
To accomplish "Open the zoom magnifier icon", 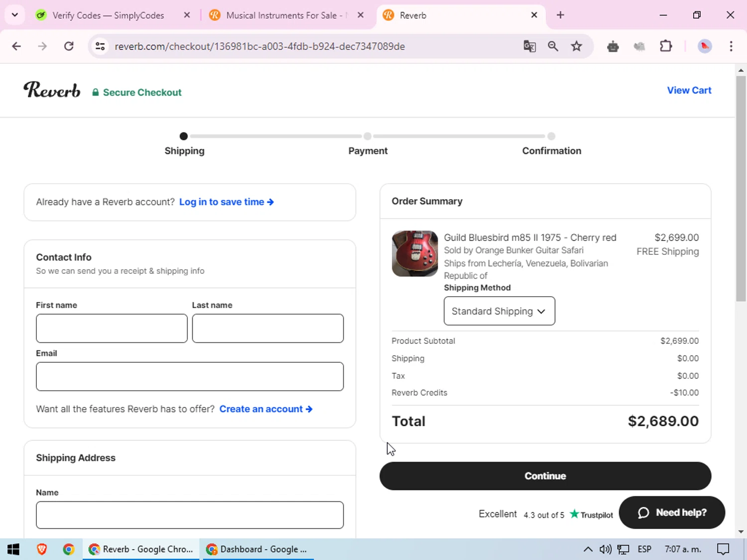I will [553, 46].
